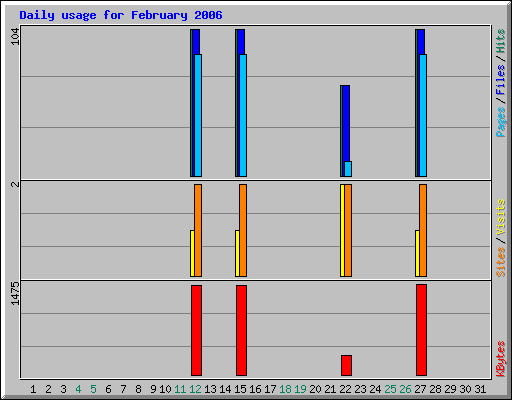Click day 31 on the date axis
The image size is (512, 400).
(x=480, y=389)
